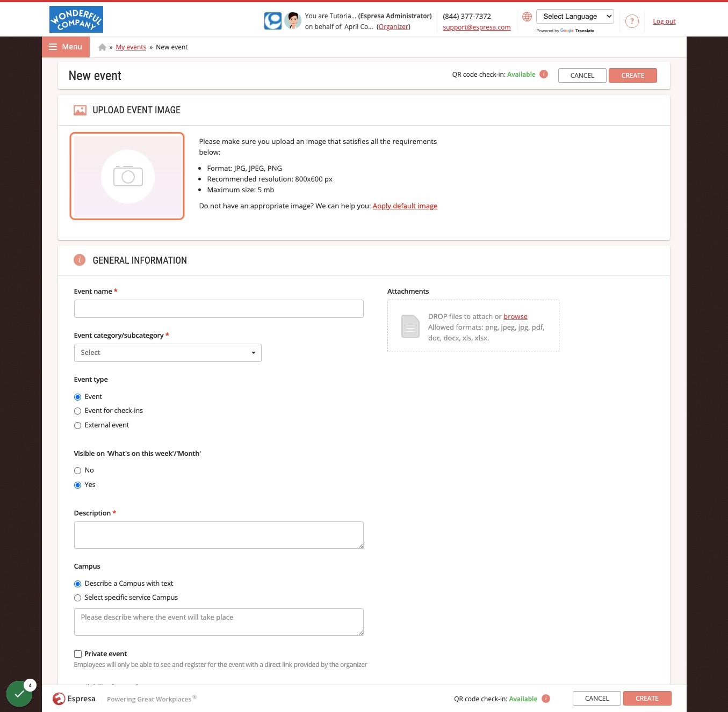Click the user avatar picture
Viewport: 728px width, 712px height.
(293, 20)
